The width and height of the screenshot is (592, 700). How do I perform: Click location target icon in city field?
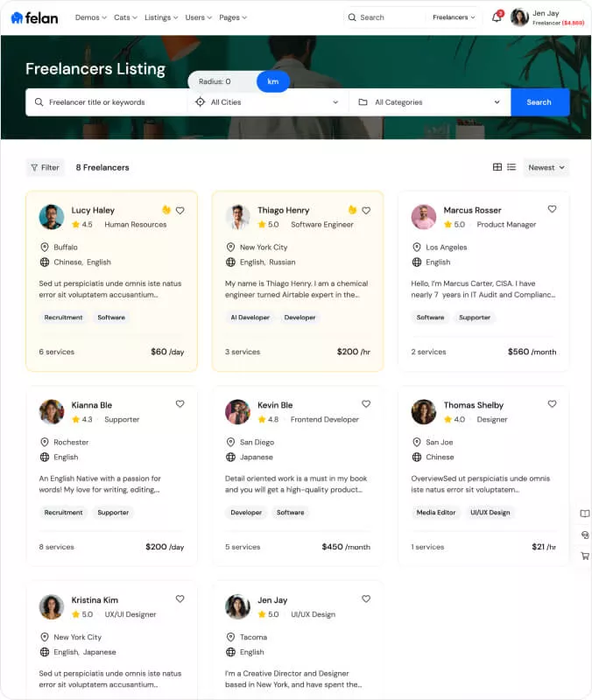[200, 102]
